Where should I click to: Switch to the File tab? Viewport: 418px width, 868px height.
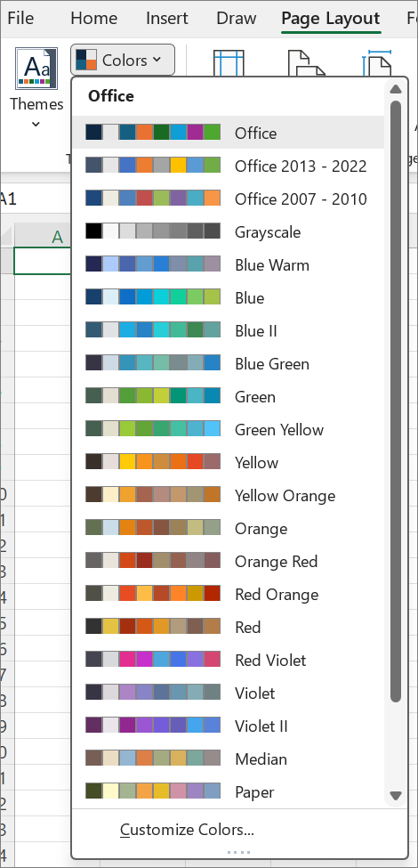[x=20, y=19]
